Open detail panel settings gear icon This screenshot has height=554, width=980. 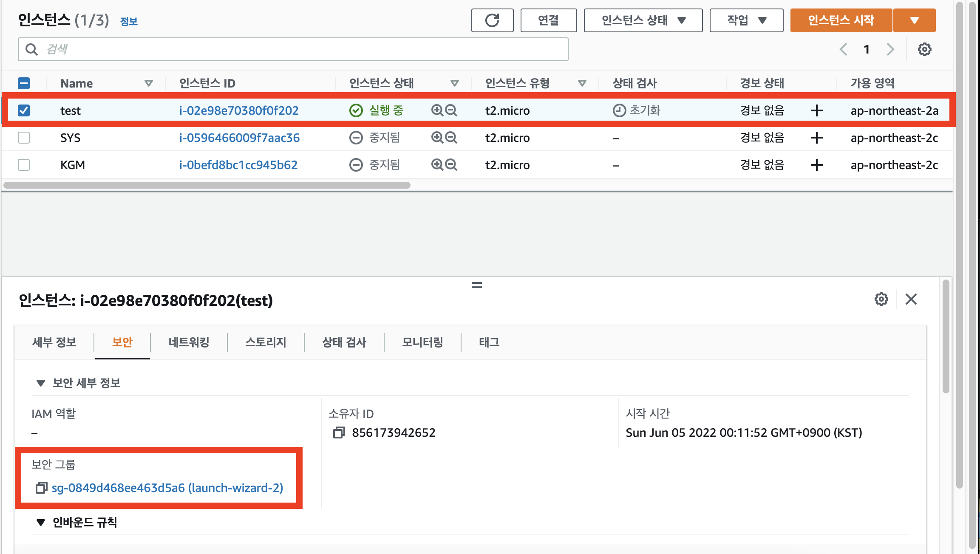pyautogui.click(x=881, y=299)
